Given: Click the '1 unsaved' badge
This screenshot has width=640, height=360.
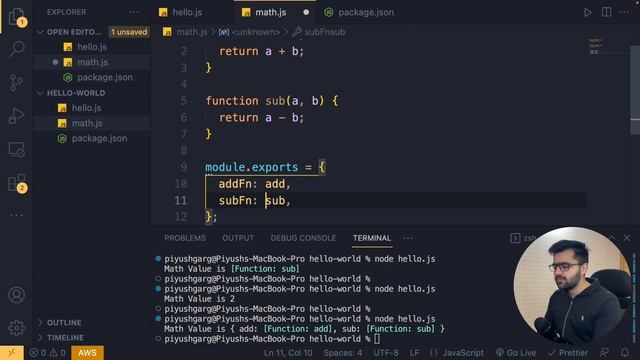Looking at the screenshot, I should click(129, 32).
